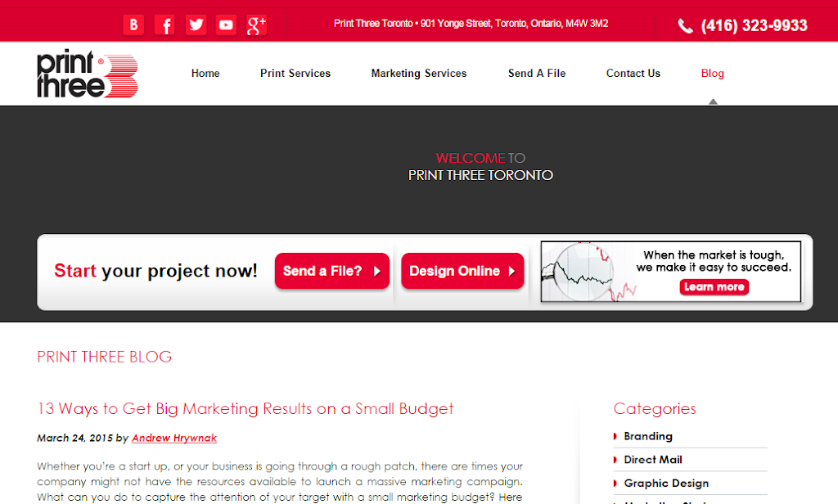Select the Direct Mail category
Viewport: 838px width, 504px height.
point(653,460)
